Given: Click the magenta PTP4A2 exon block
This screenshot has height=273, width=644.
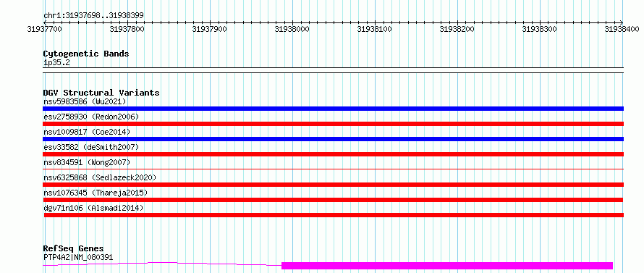Looking at the screenshot, I should [447, 266].
